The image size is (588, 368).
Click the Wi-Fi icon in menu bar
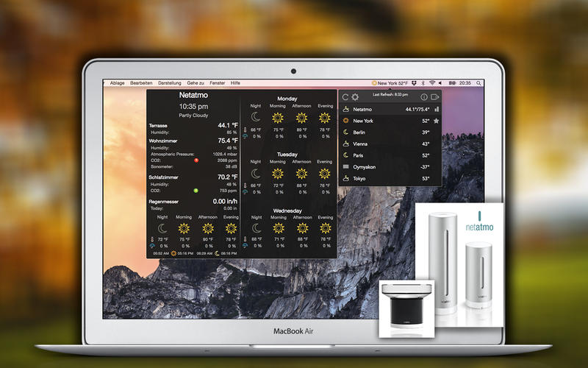[432, 83]
